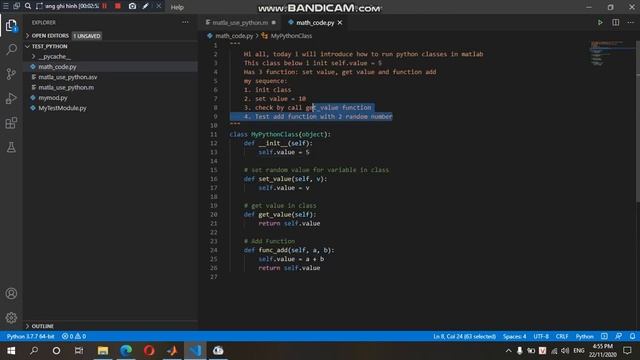Open Microsoft Edge from taskbar

pos(126,351)
